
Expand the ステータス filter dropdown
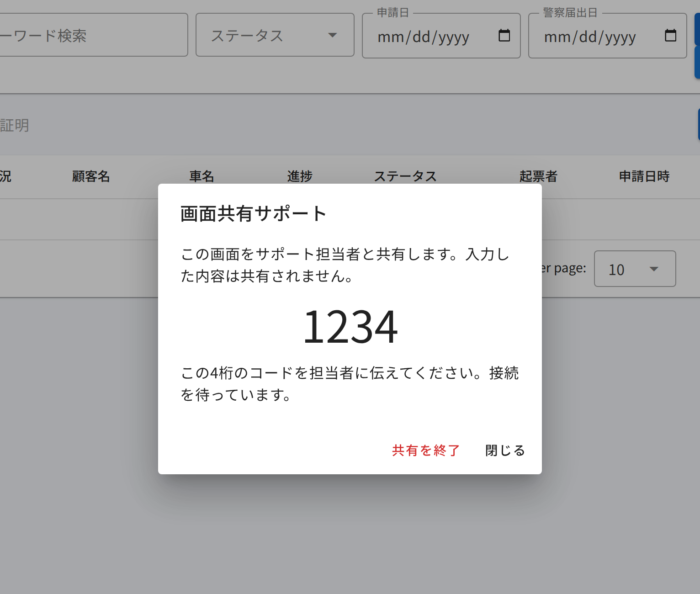coord(275,35)
